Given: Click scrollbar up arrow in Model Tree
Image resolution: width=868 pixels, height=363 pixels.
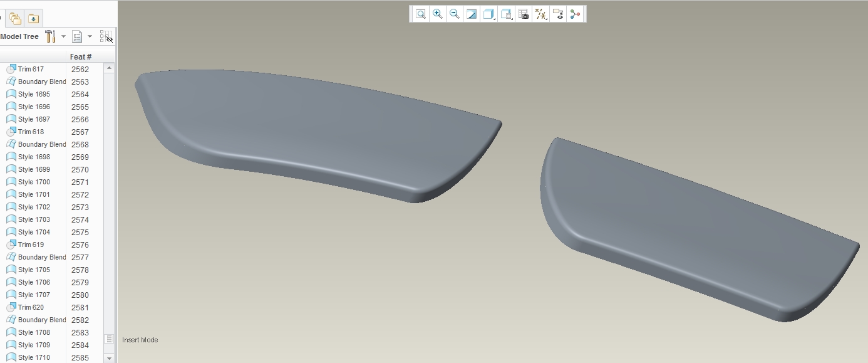Looking at the screenshot, I should [x=109, y=68].
